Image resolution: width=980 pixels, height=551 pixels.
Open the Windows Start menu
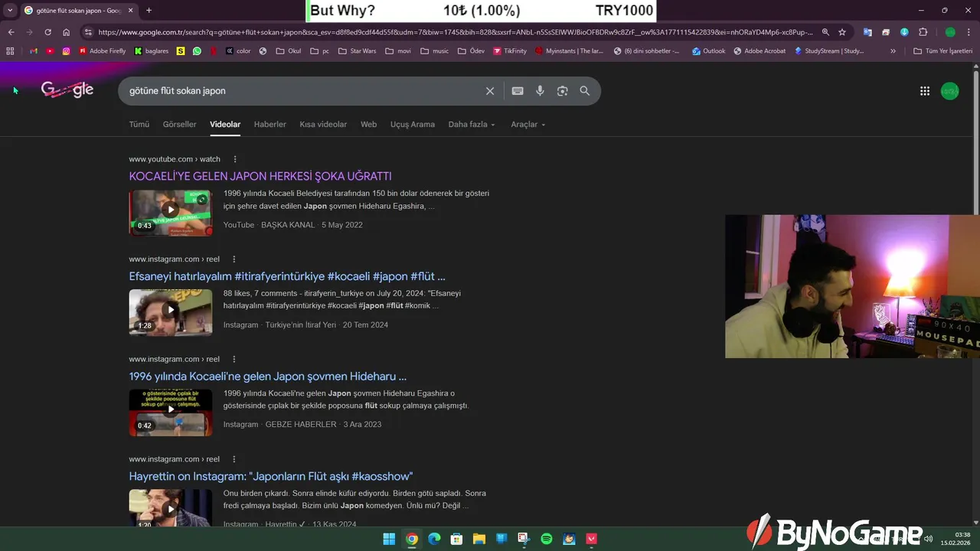pyautogui.click(x=389, y=539)
